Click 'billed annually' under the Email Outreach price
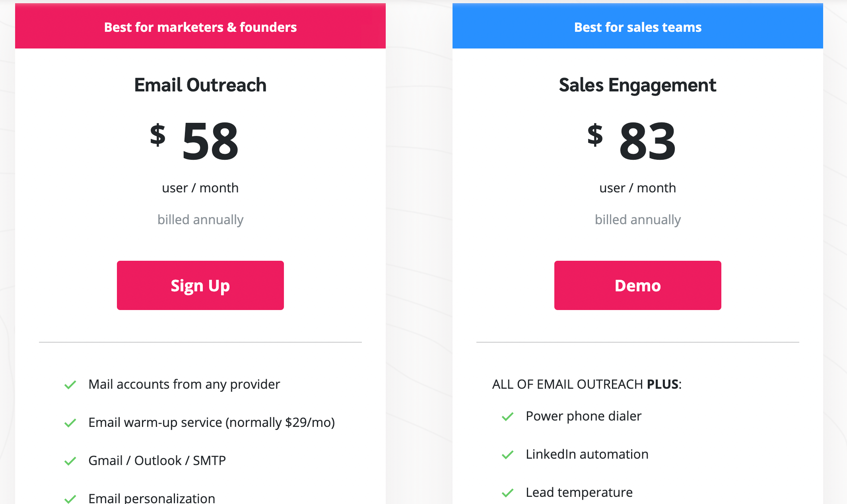The height and width of the screenshot is (504, 847). pyautogui.click(x=200, y=219)
